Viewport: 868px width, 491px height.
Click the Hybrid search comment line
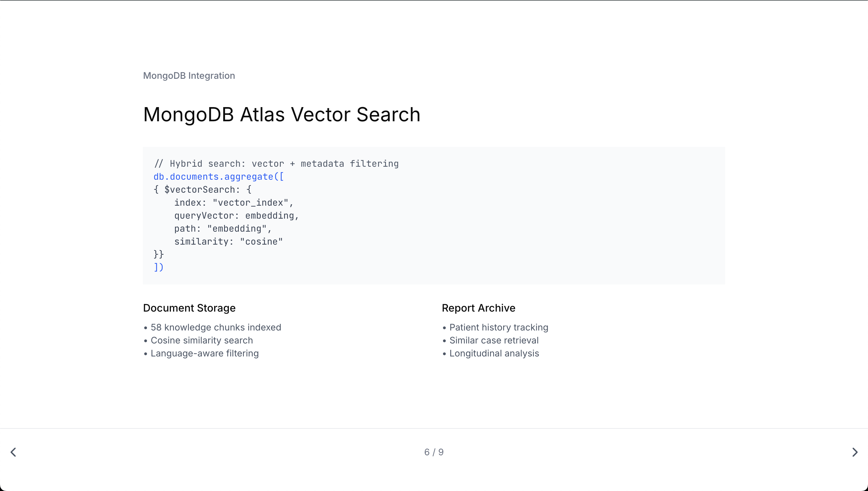[x=276, y=164]
